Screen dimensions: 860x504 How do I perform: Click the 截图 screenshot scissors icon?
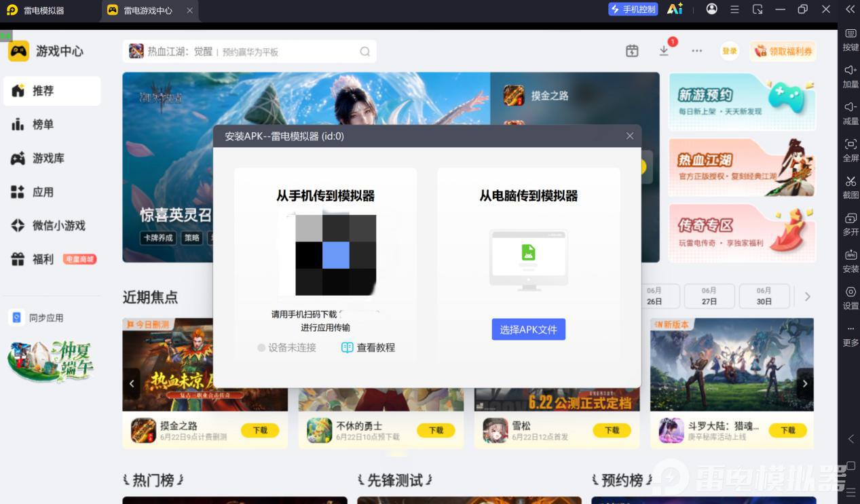[850, 181]
